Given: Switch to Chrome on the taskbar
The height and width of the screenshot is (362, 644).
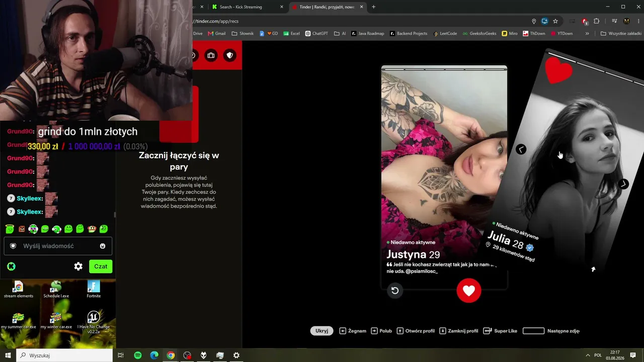Looking at the screenshot, I should point(171,355).
